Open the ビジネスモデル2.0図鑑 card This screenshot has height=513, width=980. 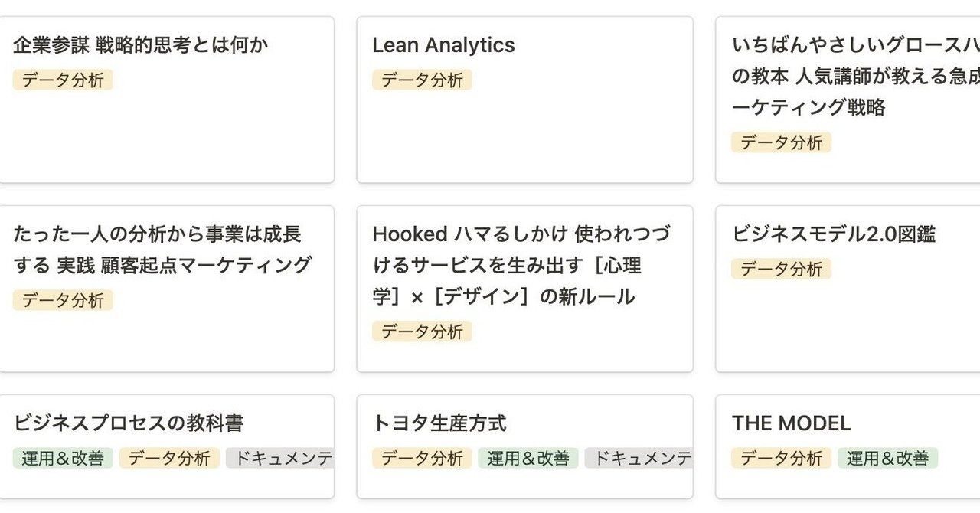[833, 234]
